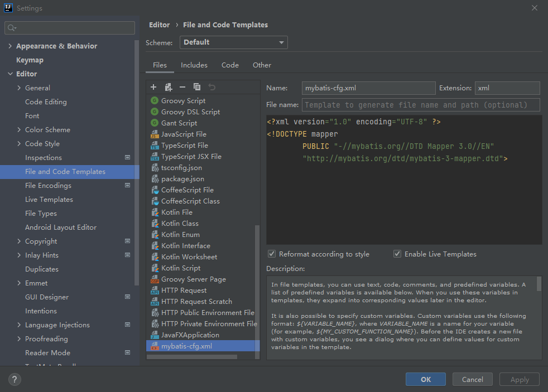Click the grayed Reset to Default arrow icon
The height and width of the screenshot is (392, 548).
(212, 87)
